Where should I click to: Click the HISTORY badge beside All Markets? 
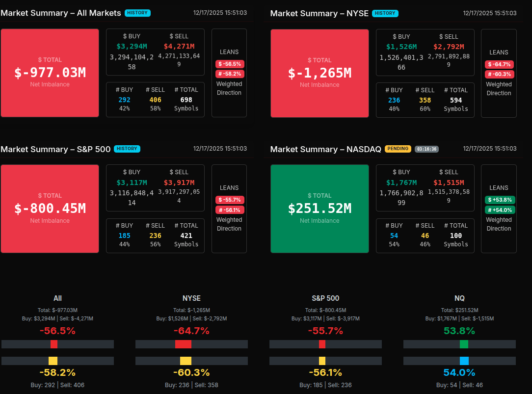pyautogui.click(x=137, y=13)
